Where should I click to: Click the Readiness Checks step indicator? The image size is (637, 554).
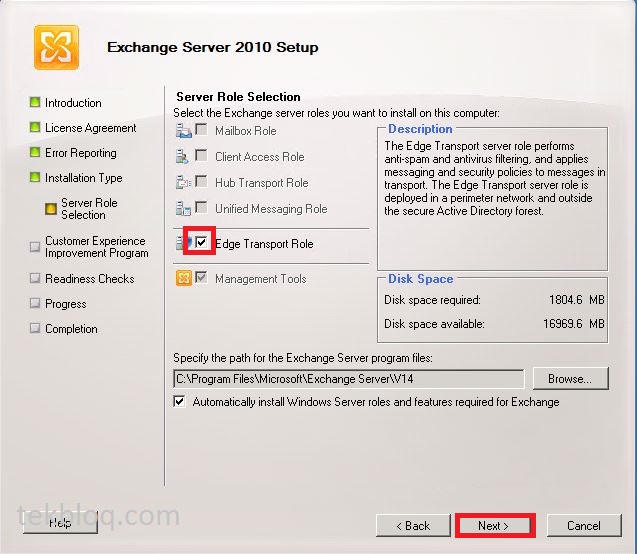35,278
